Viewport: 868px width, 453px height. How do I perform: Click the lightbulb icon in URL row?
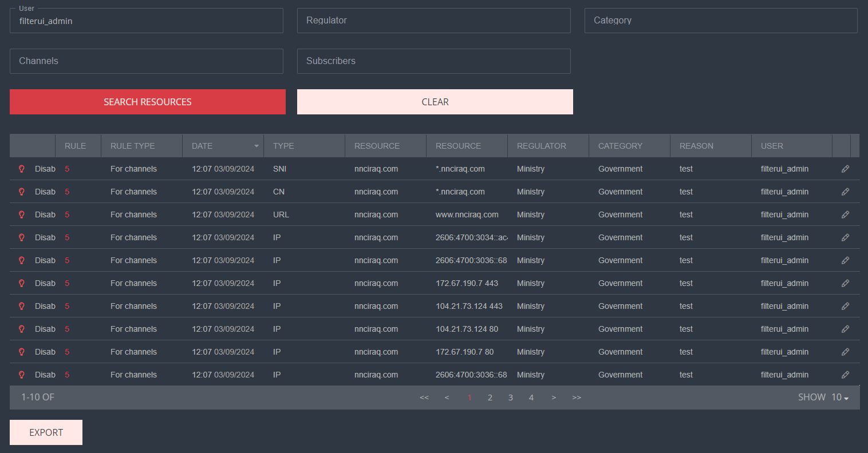pos(22,214)
